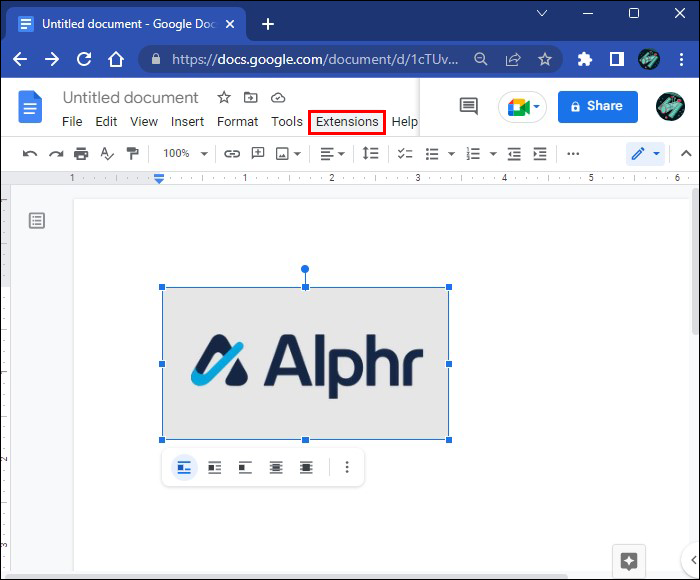Show the document outline icon
This screenshot has width=700, height=580.
point(37,220)
